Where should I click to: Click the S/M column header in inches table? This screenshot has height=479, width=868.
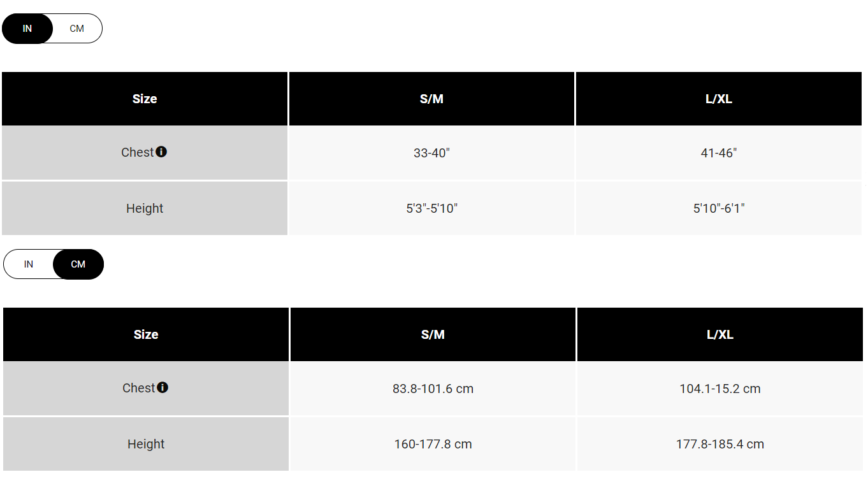coord(431,99)
